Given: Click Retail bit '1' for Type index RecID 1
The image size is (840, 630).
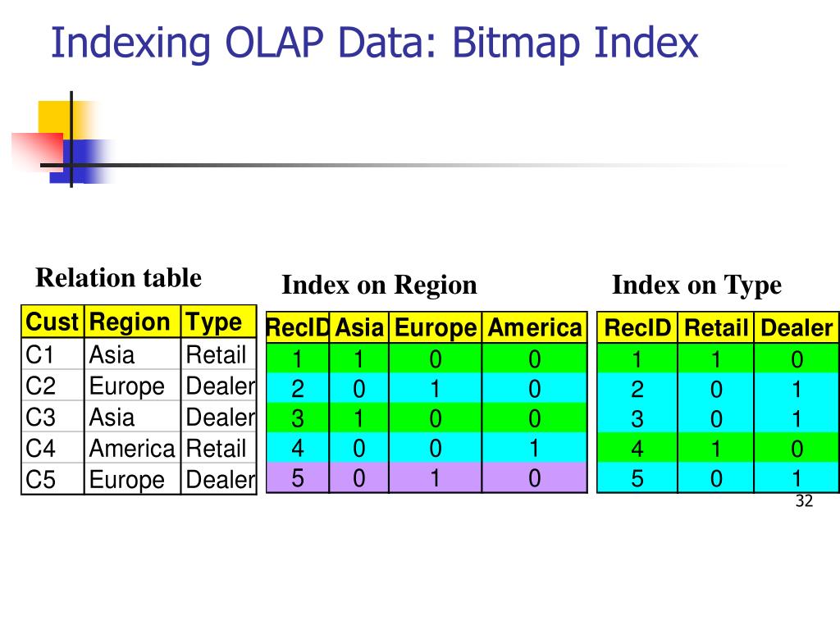Looking at the screenshot, I should [715, 358].
